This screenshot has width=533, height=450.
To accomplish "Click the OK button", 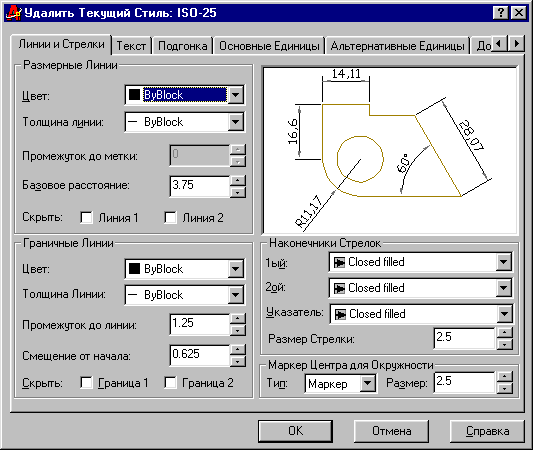I will click(295, 431).
